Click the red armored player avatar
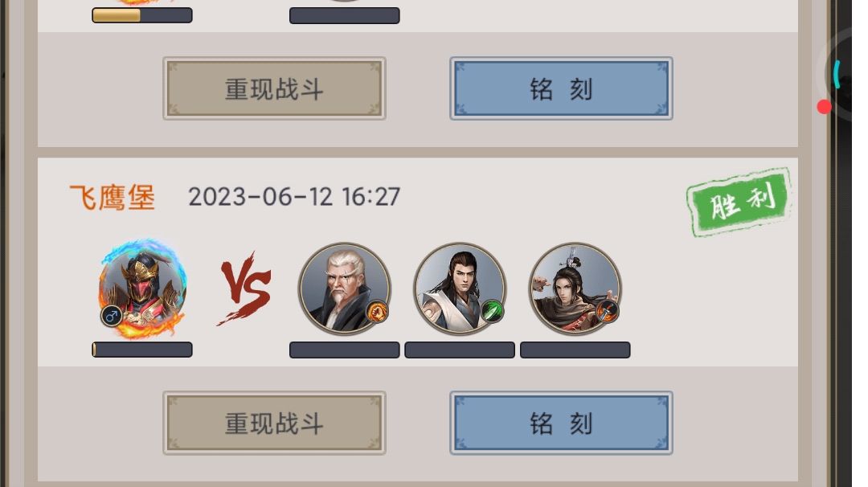Viewport: 868px width, 487px height. click(143, 289)
